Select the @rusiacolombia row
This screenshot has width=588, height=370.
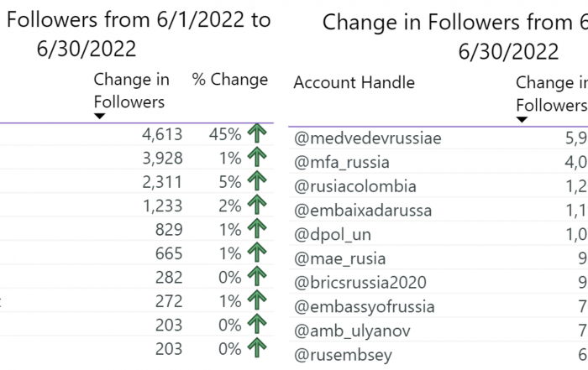438,186
